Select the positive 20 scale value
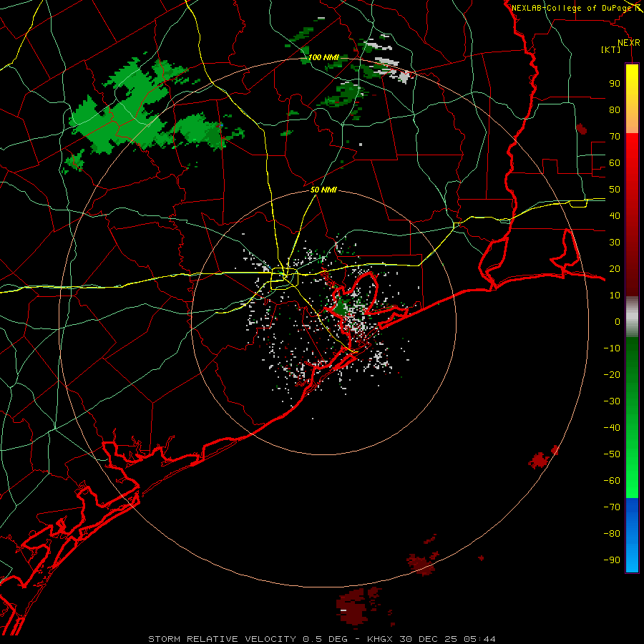This screenshot has width=644, height=644. (615, 268)
